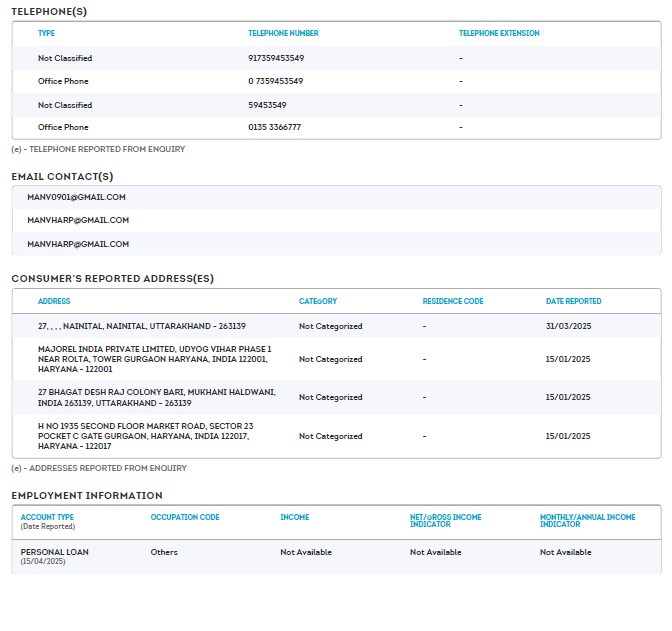672x631 pixels.
Task: Click the EMAIL CONTACT(S) section heading
Action: coord(62,176)
